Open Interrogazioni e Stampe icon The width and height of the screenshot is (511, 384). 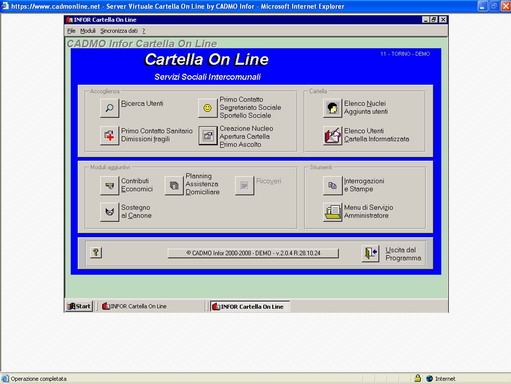pos(332,186)
